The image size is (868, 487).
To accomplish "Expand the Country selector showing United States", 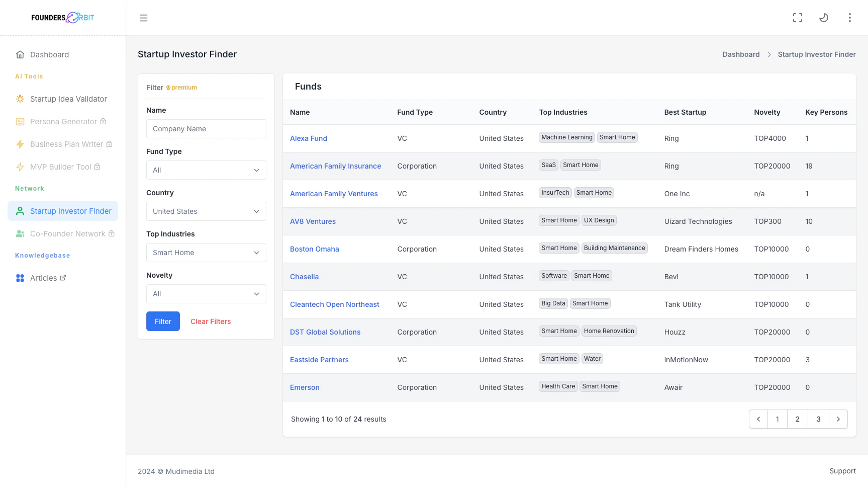I will click(x=206, y=211).
